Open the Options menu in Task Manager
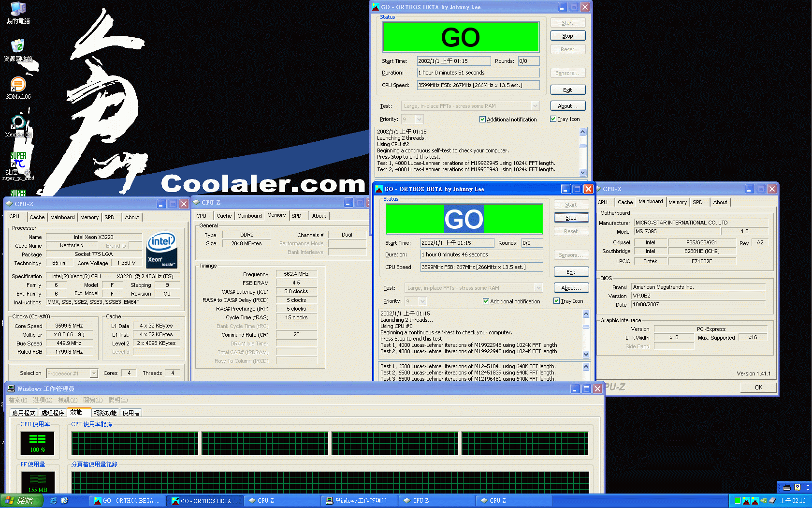The image size is (812, 508). point(43,400)
